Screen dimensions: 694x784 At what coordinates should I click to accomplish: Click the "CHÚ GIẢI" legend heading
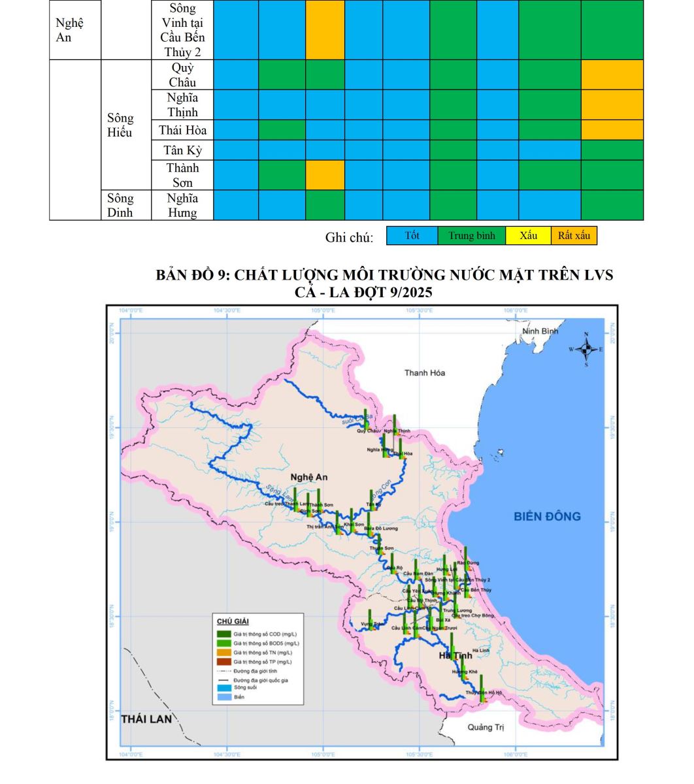point(233,621)
